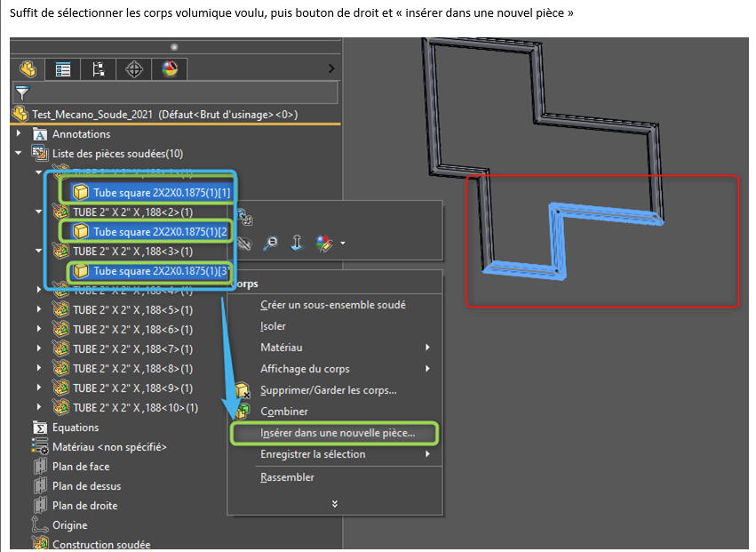Screen dimensions: 756x552
Task: Choose Insérer dans une nouvelle pièce
Action: 349,433
